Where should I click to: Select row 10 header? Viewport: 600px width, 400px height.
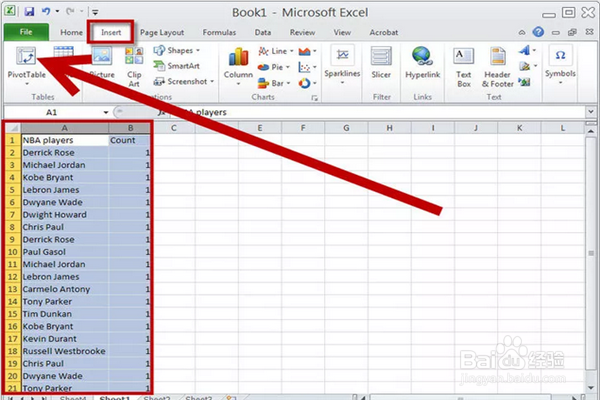pos(13,252)
